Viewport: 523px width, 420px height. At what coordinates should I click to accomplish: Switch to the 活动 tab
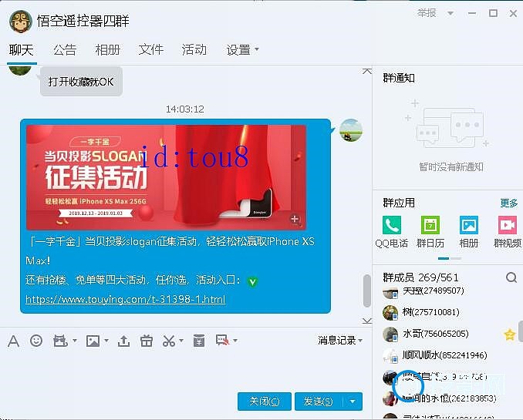pos(194,50)
